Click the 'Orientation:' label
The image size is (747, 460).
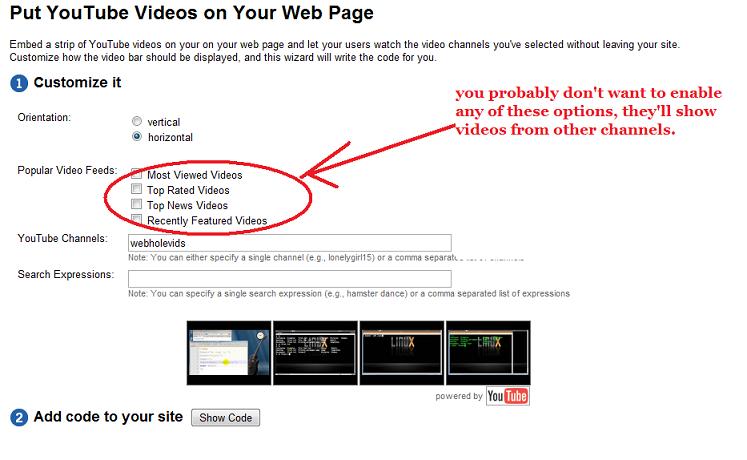click(44, 117)
